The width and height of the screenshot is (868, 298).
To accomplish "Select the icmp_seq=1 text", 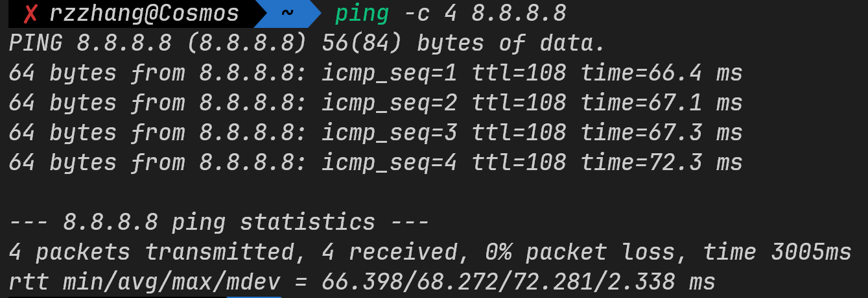I will [x=389, y=73].
